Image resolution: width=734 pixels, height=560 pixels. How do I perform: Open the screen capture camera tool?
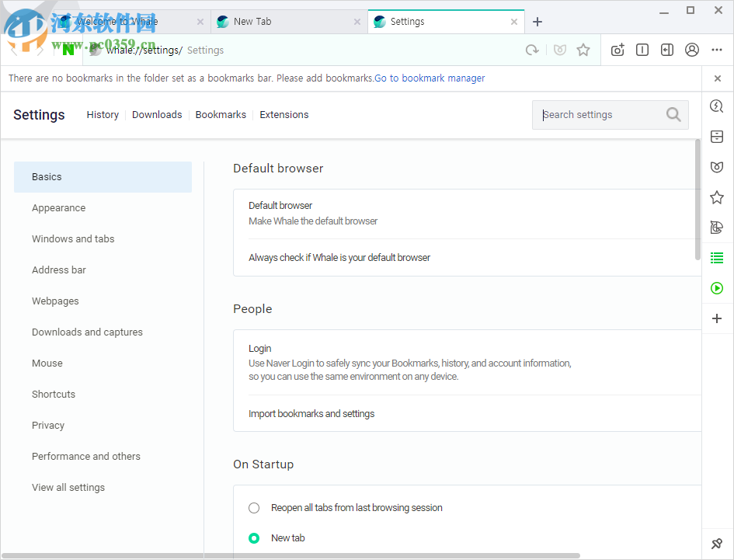(x=617, y=50)
